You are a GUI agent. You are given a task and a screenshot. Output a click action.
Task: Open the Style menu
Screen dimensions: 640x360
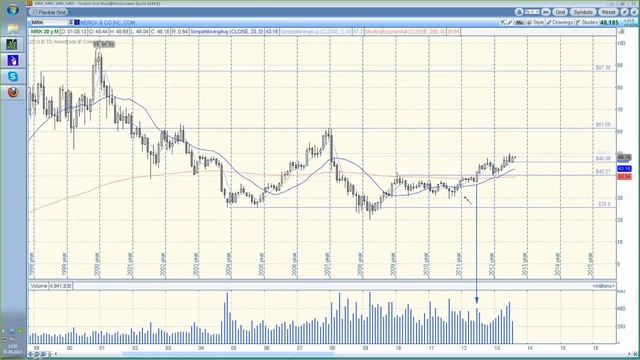pyautogui.click(x=536, y=22)
